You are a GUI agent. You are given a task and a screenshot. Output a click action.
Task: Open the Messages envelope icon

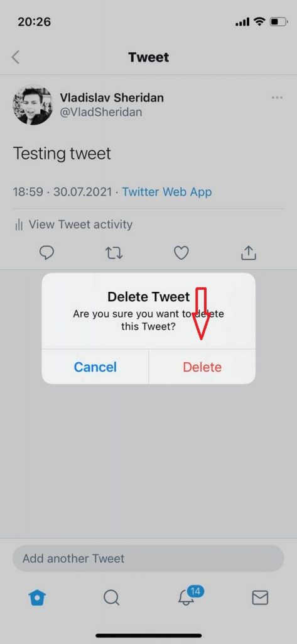pyautogui.click(x=260, y=597)
